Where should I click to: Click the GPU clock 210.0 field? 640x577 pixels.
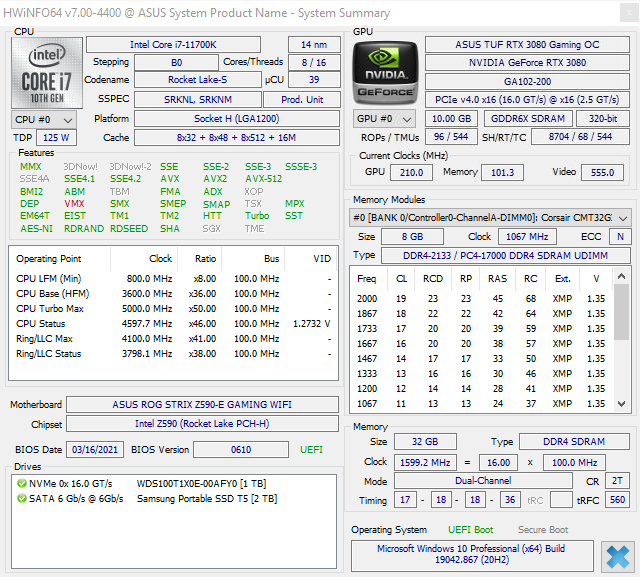(411, 173)
